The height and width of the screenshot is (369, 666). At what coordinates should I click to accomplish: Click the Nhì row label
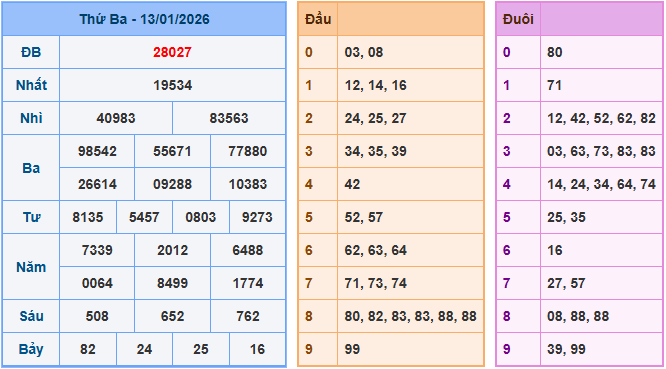(31, 118)
